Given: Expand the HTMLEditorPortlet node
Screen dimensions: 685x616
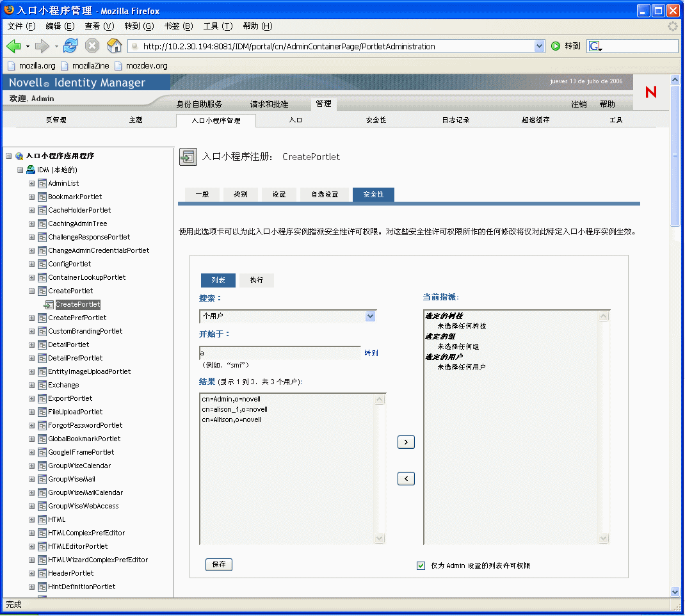Looking at the screenshot, I should pyautogui.click(x=31, y=547).
